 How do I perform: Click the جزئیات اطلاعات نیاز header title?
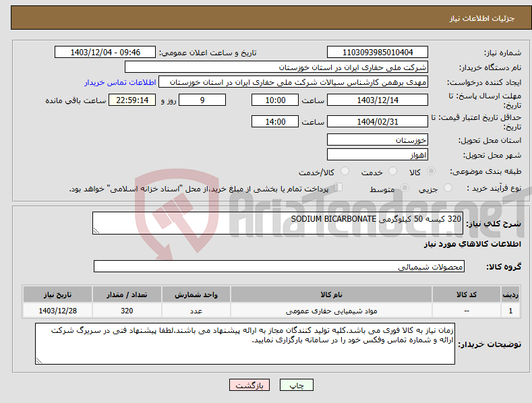point(482,18)
